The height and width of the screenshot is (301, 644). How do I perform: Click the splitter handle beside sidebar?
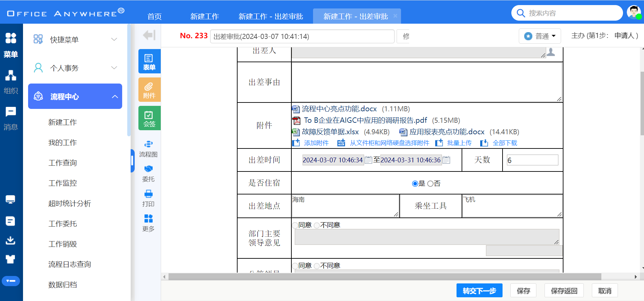[x=132, y=161]
